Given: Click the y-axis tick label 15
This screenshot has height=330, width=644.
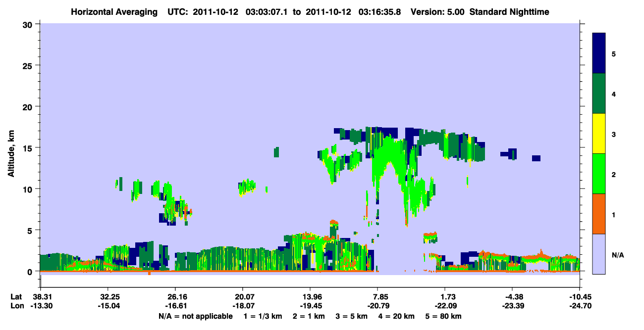Looking at the screenshot, I should coord(28,148).
